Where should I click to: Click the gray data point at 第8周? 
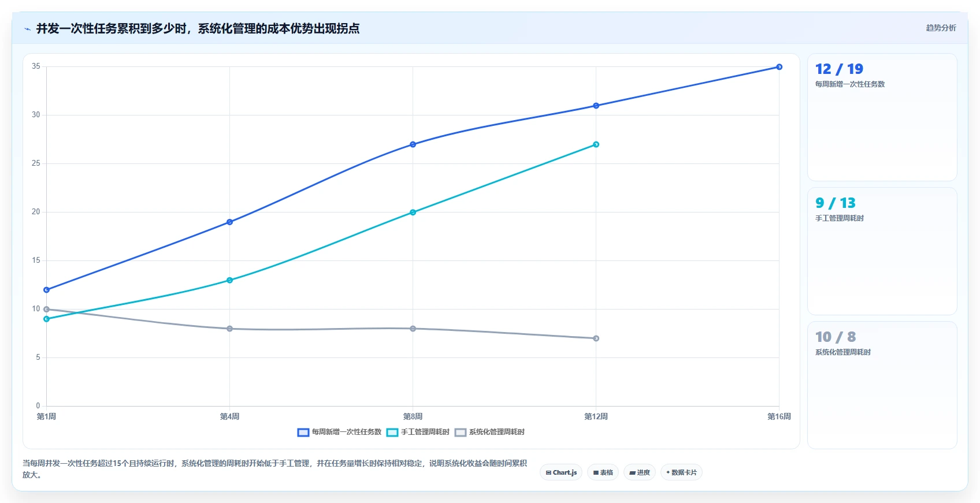[413, 329]
